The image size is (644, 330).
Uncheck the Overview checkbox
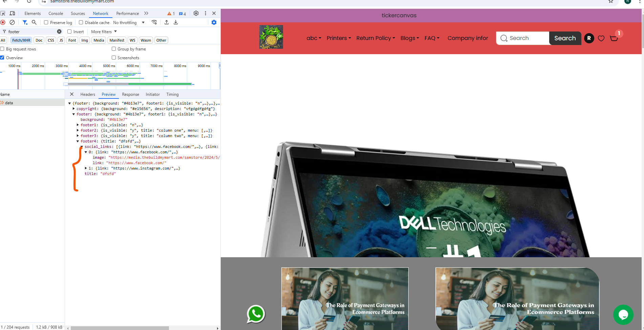tap(2, 58)
